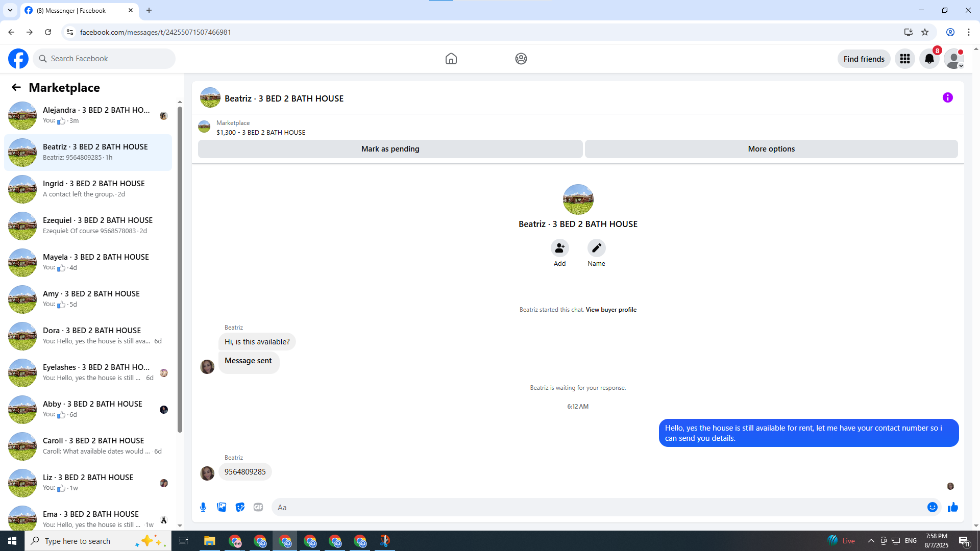Viewport: 980px width, 551px height.
Task: Open the Ingrid conversation
Action: click(x=88, y=189)
